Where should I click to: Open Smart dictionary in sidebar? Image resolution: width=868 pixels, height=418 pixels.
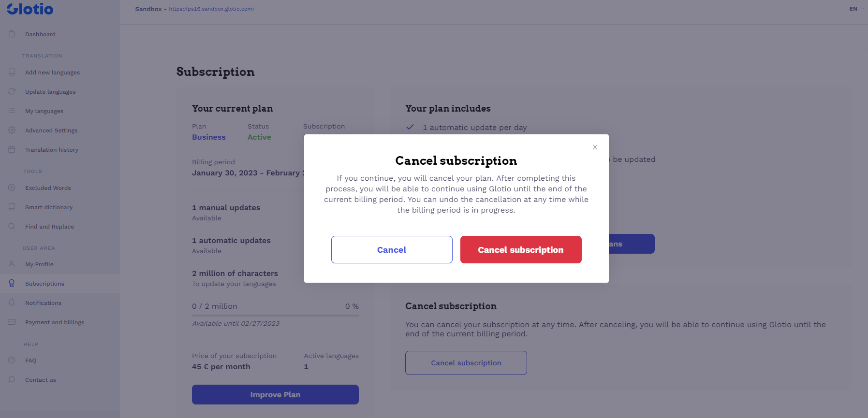coord(49,207)
